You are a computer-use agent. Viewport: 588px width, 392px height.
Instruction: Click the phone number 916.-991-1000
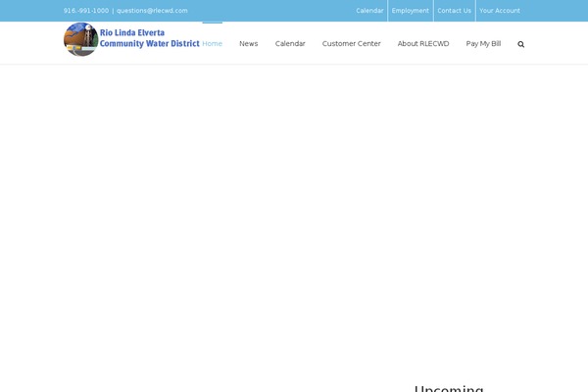(x=86, y=11)
